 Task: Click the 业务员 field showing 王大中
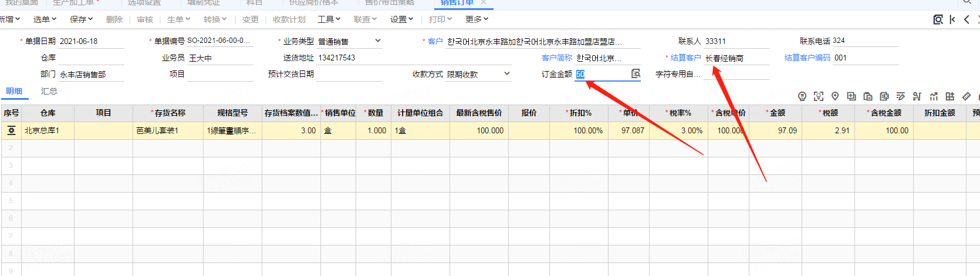[221, 58]
